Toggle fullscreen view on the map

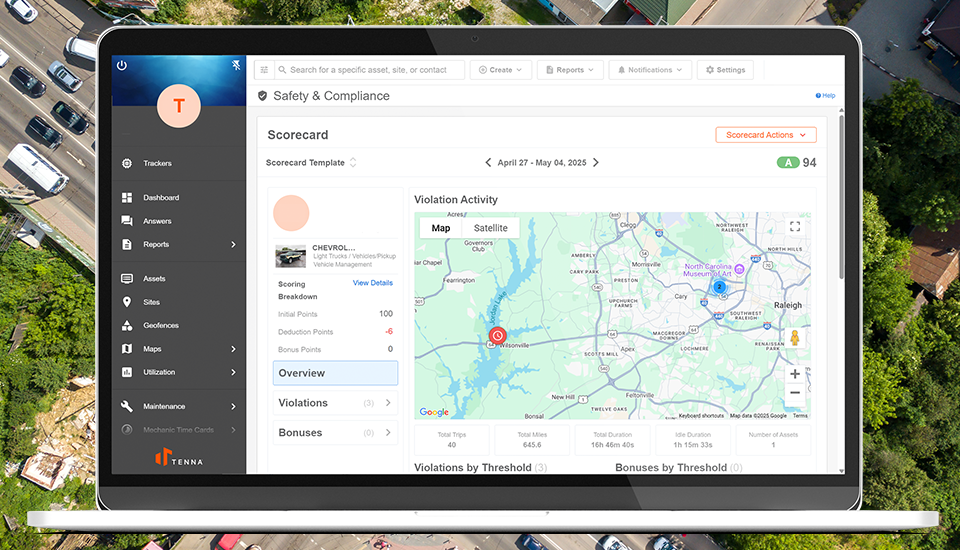tap(795, 227)
